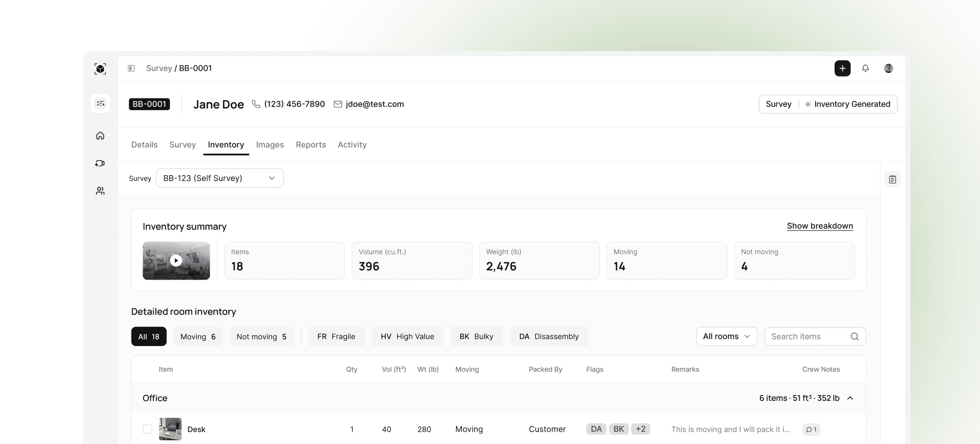The height and width of the screenshot is (444, 980).
Task: Open the BB-123 (Self Survey) dropdown
Action: click(220, 178)
